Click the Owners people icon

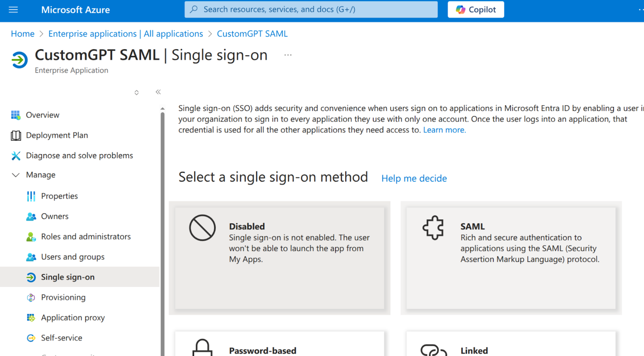(x=31, y=217)
